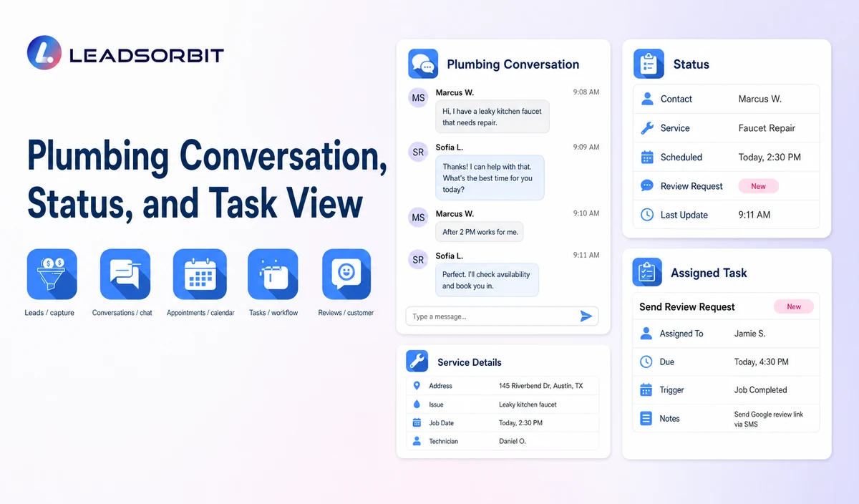Click the SR avatar beside the 9:09 AM message
Screen dimensions: 859x504
coord(418,152)
